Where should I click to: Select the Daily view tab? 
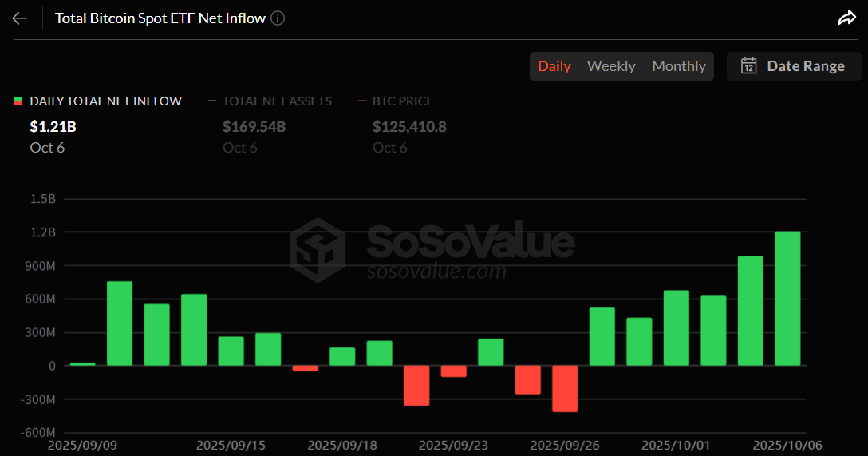click(554, 66)
